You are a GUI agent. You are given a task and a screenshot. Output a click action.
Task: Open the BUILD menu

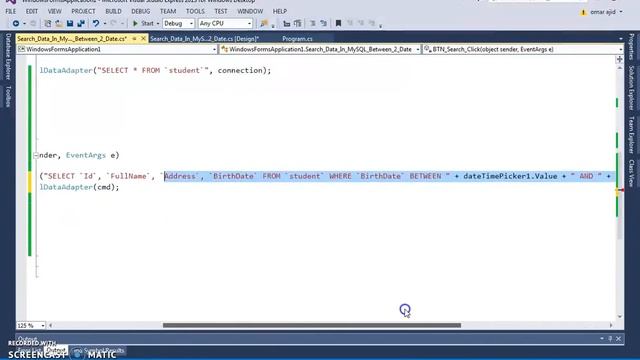113,11
